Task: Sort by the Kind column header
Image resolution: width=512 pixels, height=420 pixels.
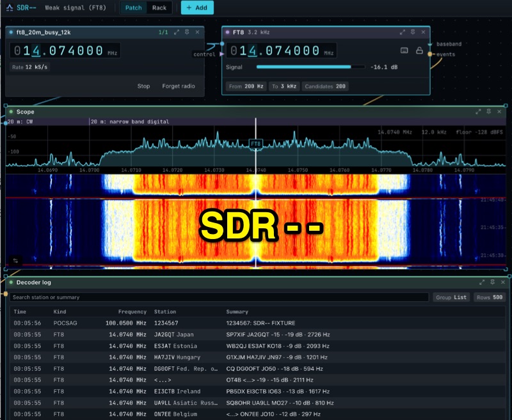Action: (60, 312)
